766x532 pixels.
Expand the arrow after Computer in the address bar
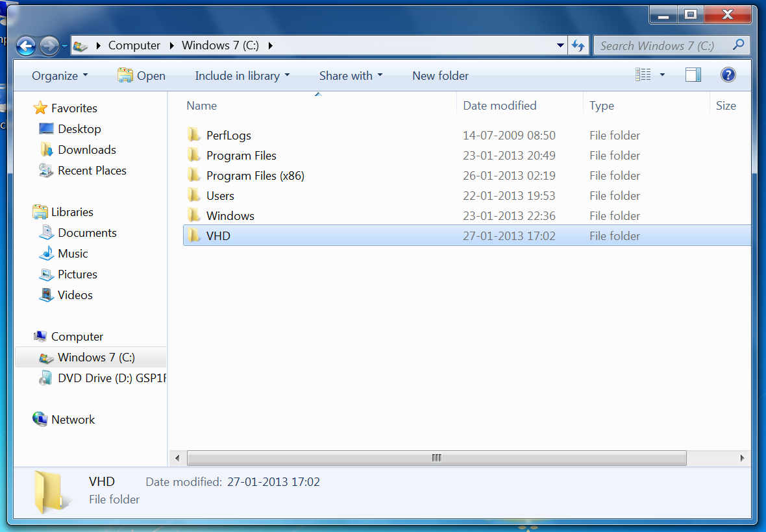click(172, 46)
